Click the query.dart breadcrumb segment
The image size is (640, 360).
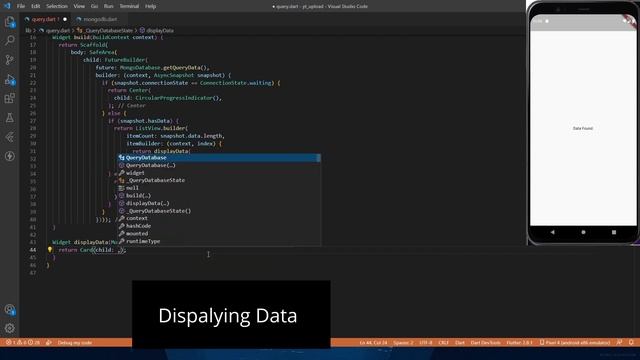tap(58, 31)
